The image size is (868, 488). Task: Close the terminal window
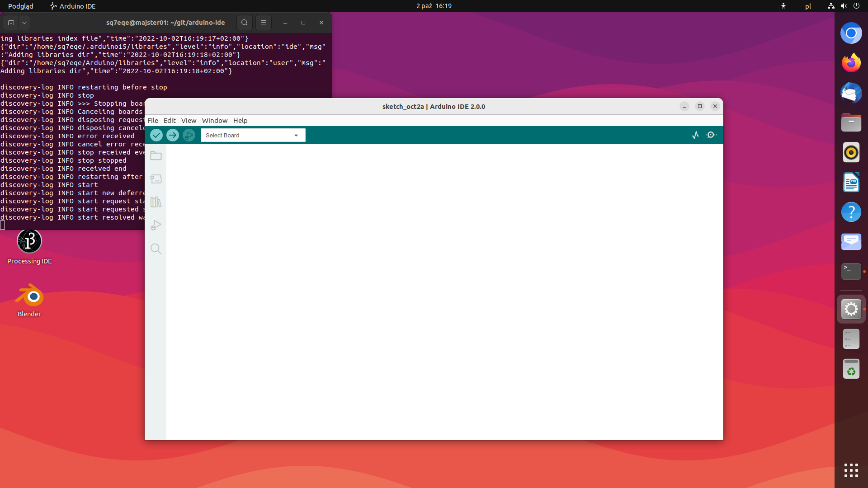tap(321, 23)
